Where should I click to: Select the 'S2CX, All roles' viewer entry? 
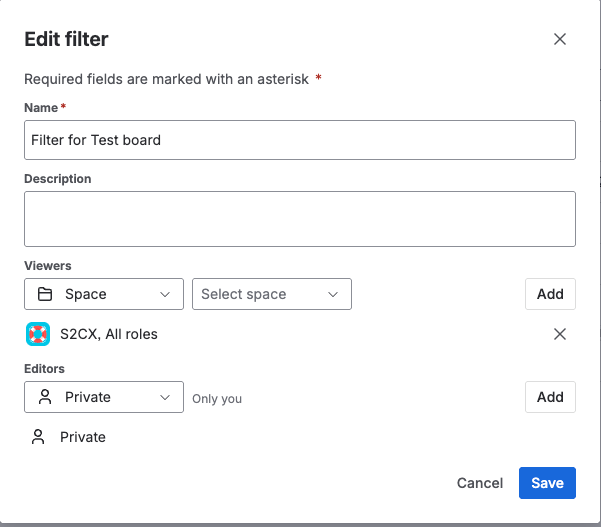pyautogui.click(x=109, y=334)
